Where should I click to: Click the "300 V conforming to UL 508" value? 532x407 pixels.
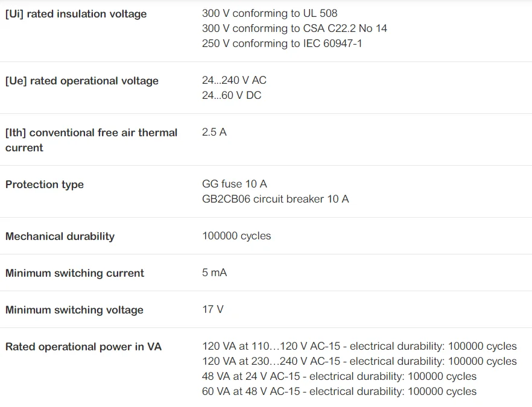point(270,13)
